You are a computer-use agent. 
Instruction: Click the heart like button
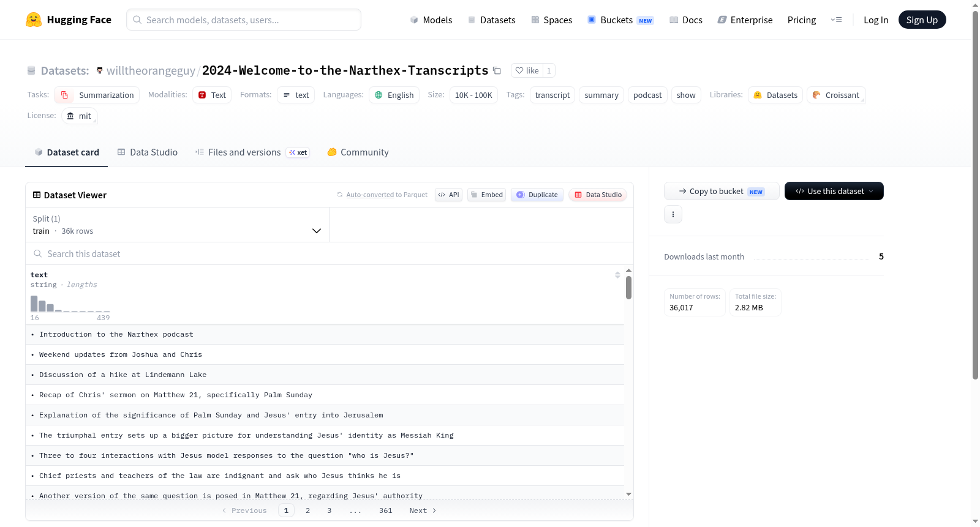(x=527, y=70)
